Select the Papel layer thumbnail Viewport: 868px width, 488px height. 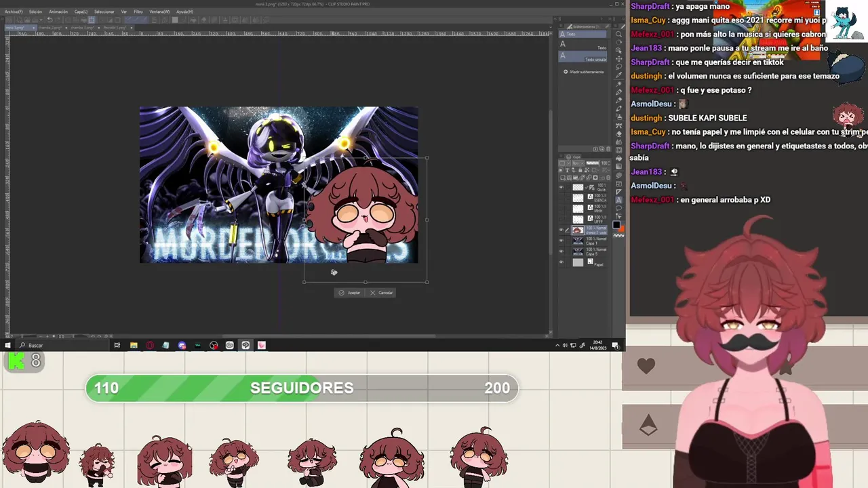tap(578, 262)
